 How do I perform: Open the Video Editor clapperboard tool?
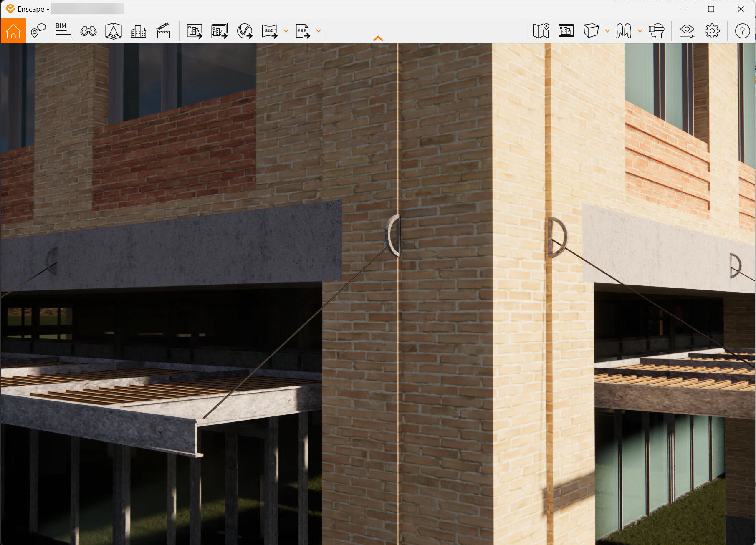coord(163,30)
